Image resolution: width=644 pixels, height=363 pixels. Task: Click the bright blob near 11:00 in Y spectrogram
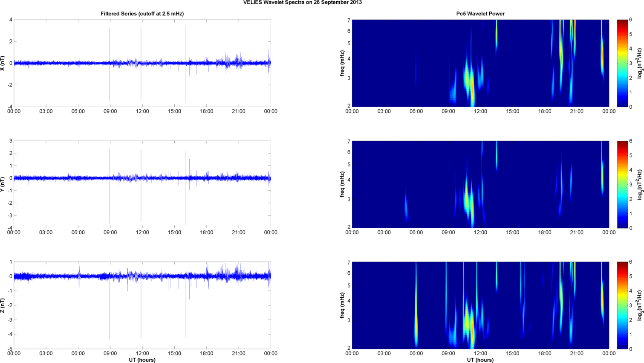click(469, 203)
